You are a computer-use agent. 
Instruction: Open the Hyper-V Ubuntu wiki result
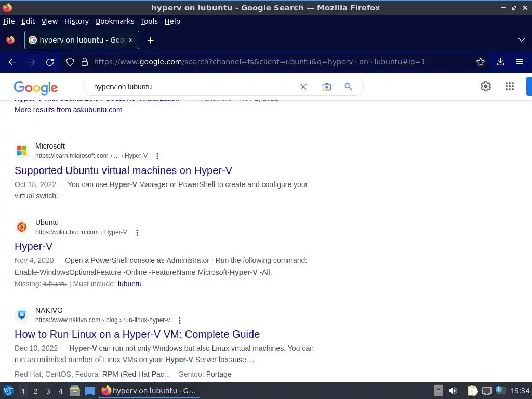point(34,246)
